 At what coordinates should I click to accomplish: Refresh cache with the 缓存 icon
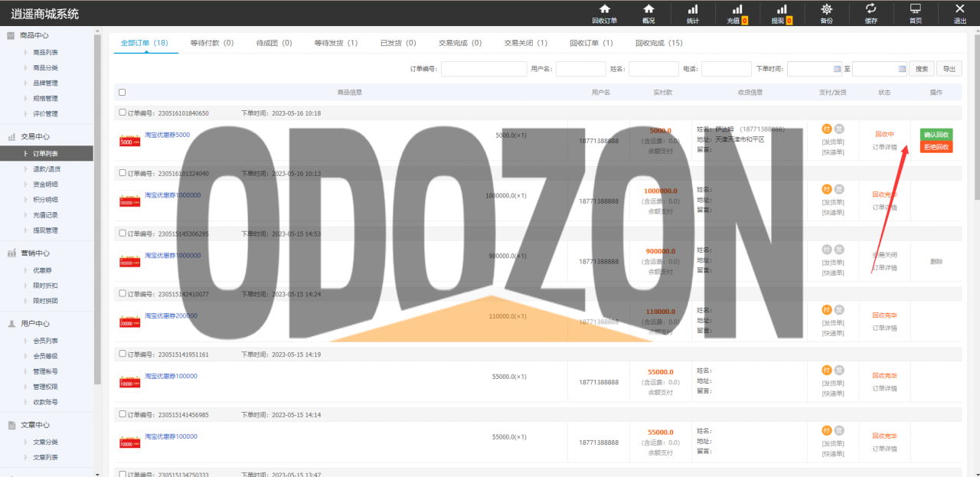[x=871, y=14]
